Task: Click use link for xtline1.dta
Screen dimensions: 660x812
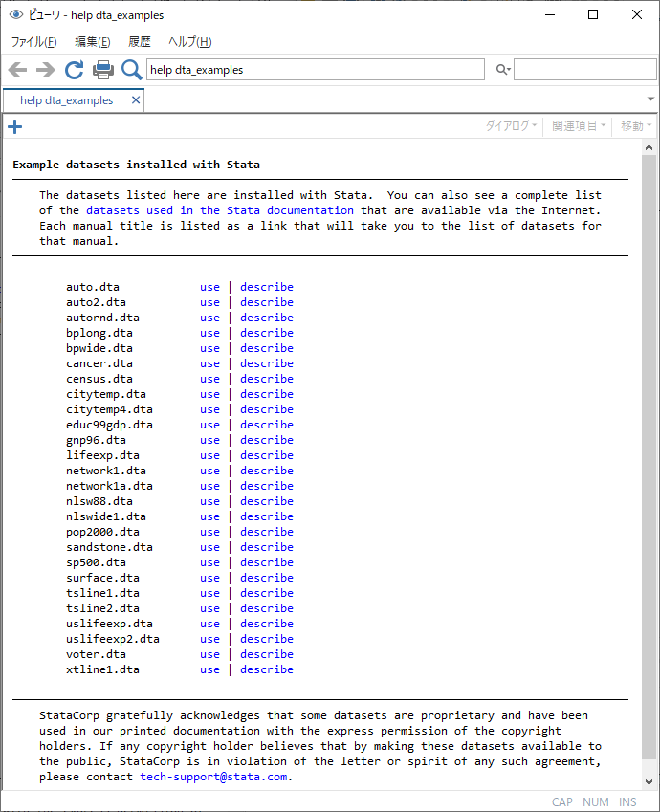Action: pyautogui.click(x=209, y=669)
